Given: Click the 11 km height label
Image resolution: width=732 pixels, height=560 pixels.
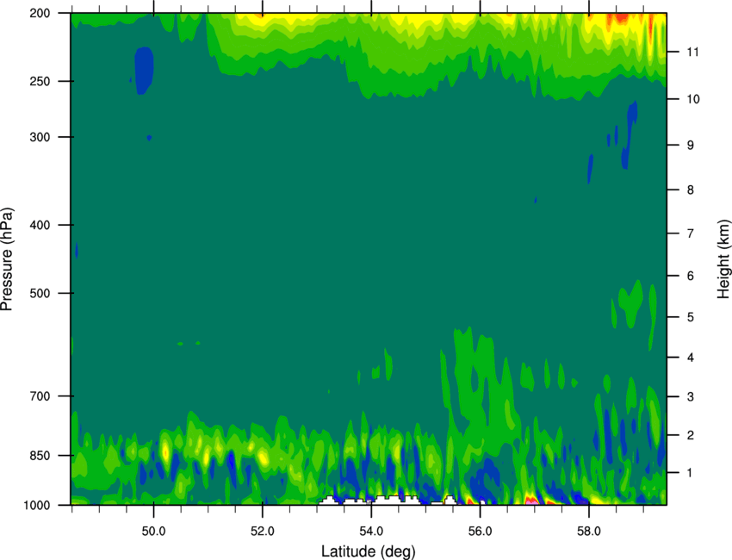Looking at the screenshot, I should coord(692,52).
